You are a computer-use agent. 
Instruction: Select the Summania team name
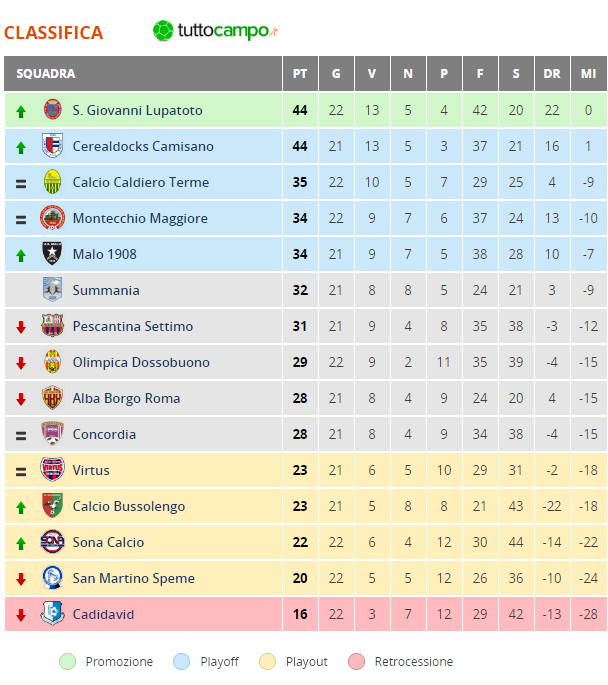tap(106, 290)
